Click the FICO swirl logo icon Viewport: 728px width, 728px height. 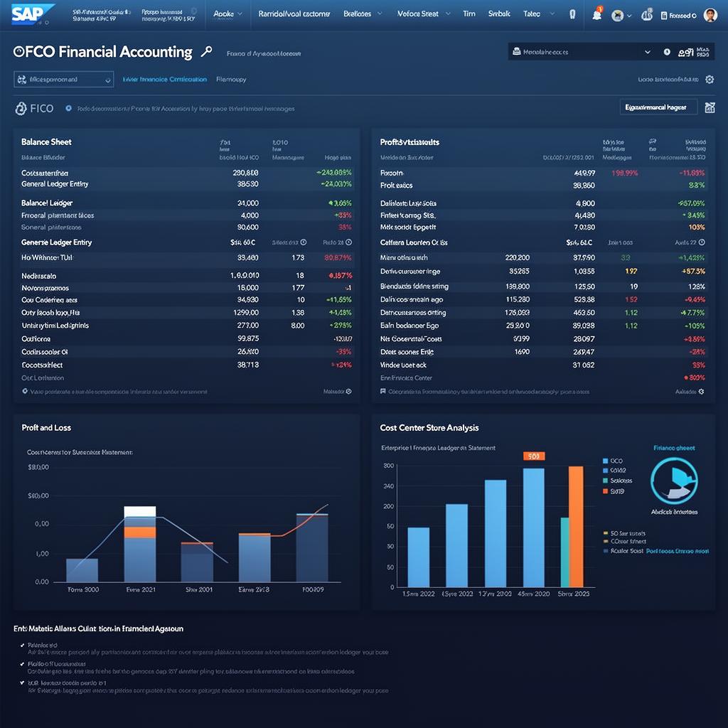[x=21, y=108]
